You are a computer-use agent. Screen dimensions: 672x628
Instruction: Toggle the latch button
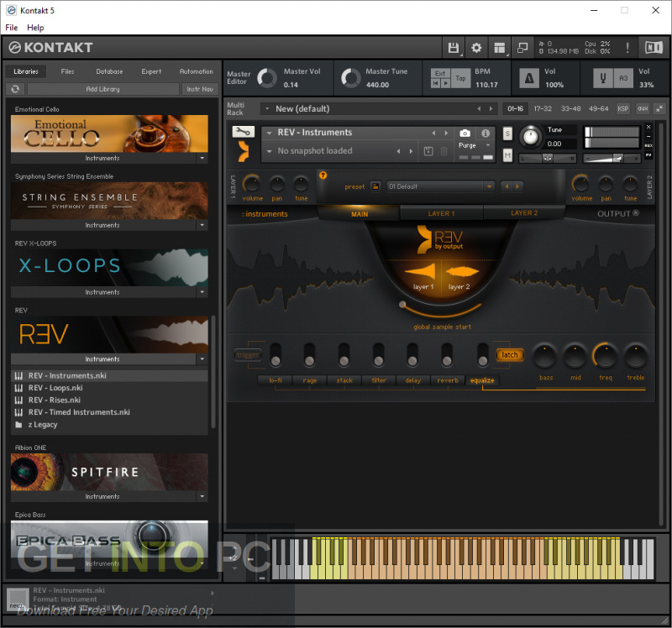[x=510, y=354]
